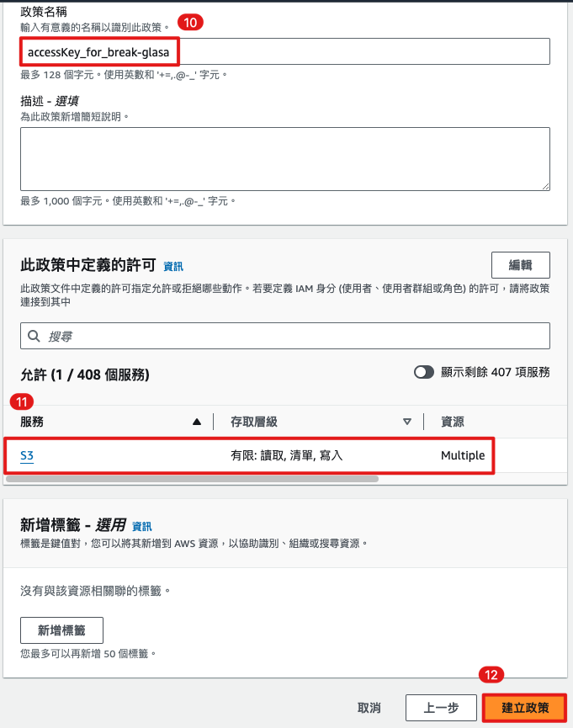Click the 編輯 button

click(520, 265)
